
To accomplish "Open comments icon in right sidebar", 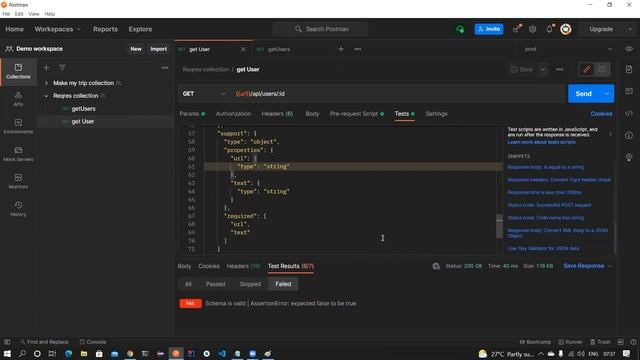I will click(629, 91).
